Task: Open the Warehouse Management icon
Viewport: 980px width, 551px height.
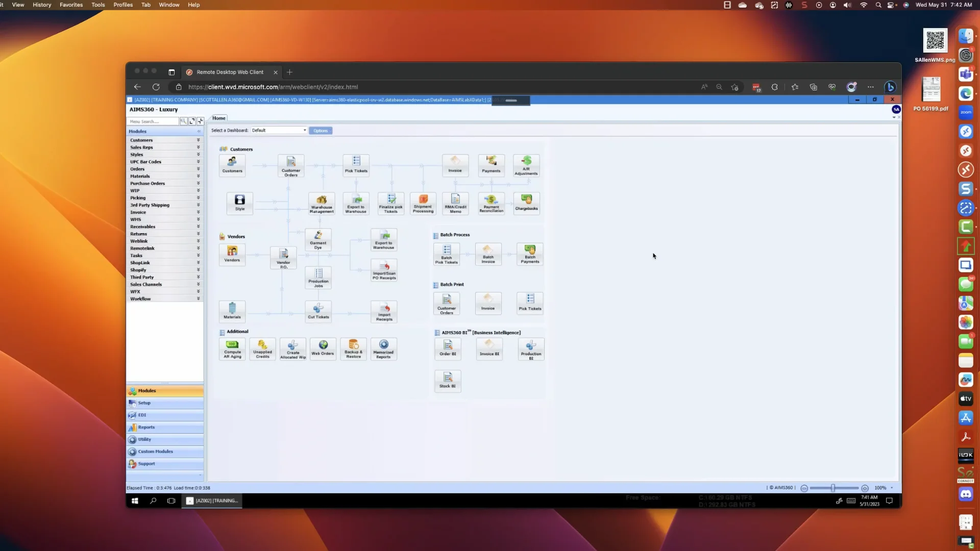Action: (321, 203)
